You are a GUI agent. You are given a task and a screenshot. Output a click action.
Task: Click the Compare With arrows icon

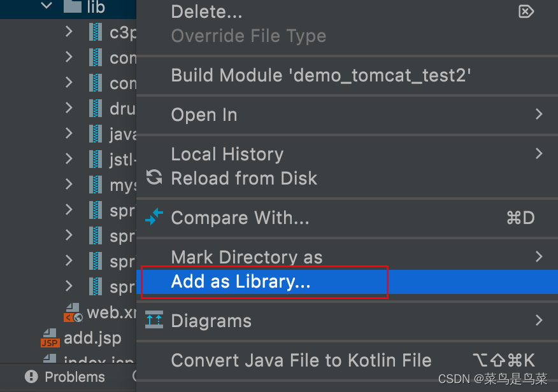click(x=154, y=218)
